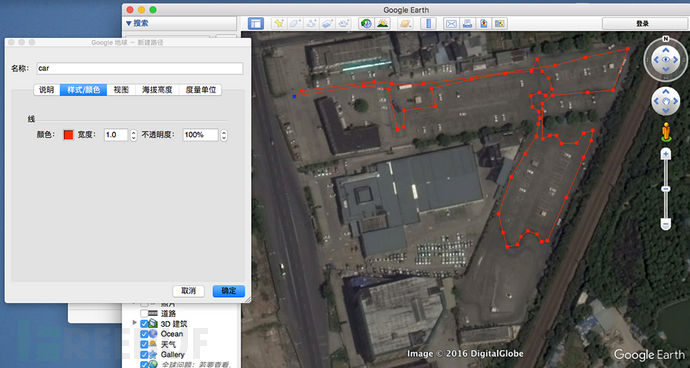This screenshot has width=690, height=368.
Task: Move left using the hand control arrow
Action: point(655,102)
